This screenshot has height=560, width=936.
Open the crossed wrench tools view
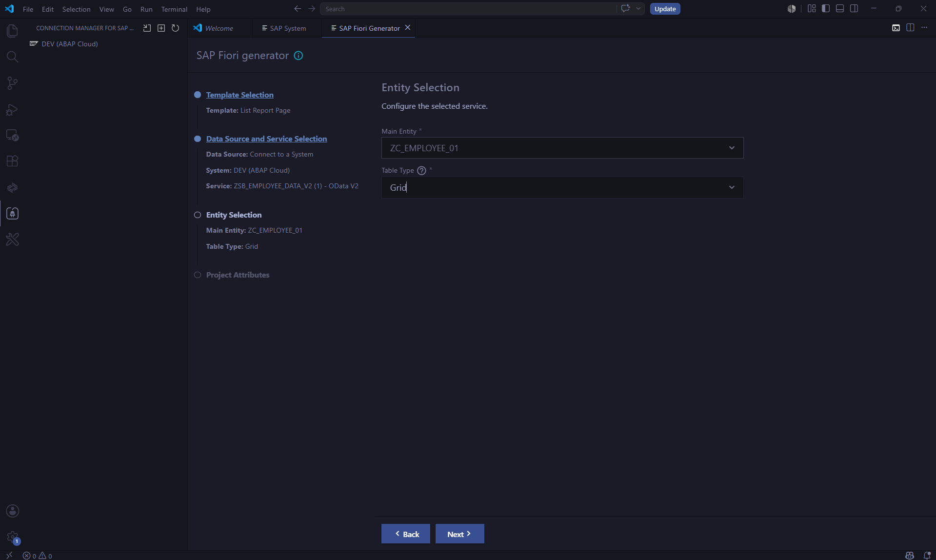[12, 239]
